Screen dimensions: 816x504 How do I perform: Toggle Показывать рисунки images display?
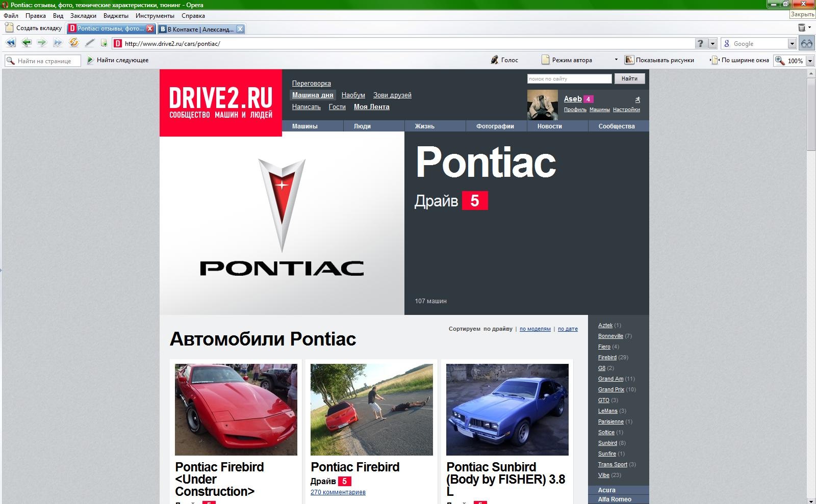(659, 60)
